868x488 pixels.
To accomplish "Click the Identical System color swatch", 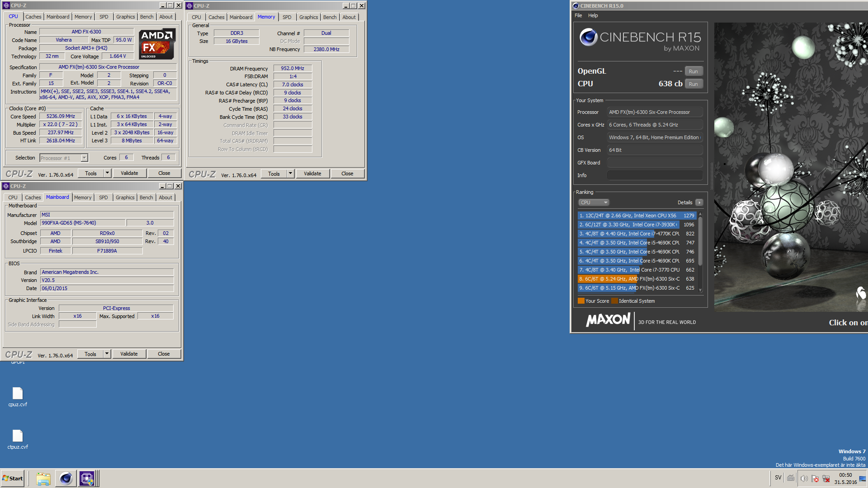I will coord(614,301).
